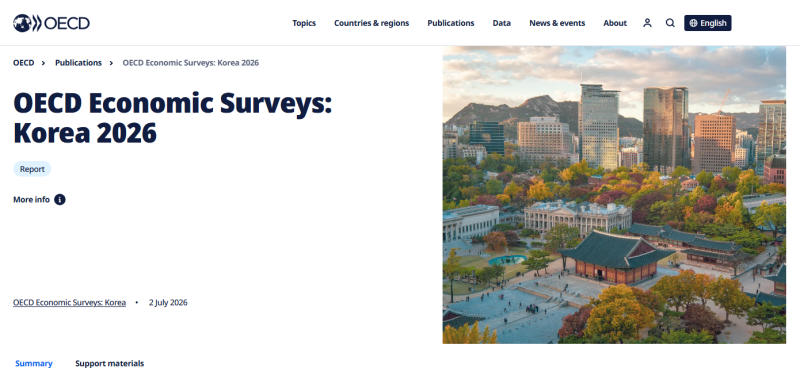Open the News & events menu
Image resolution: width=800 pixels, height=368 pixels.
coord(557,23)
